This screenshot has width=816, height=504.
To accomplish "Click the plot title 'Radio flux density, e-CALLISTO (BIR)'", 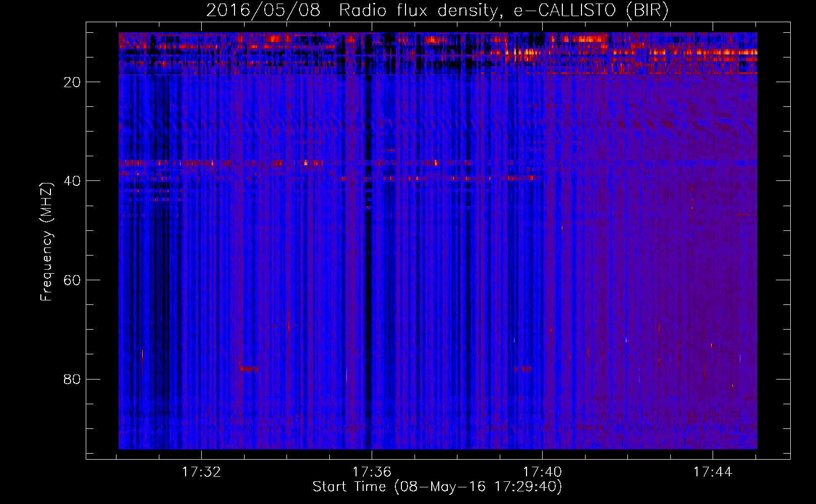I will coord(503,11).
